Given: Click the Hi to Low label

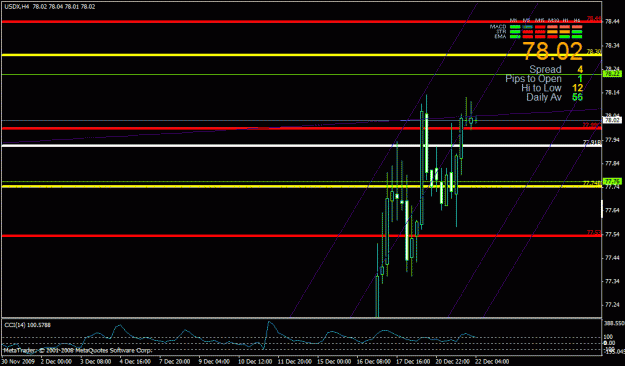Looking at the screenshot, I should tap(541, 88).
